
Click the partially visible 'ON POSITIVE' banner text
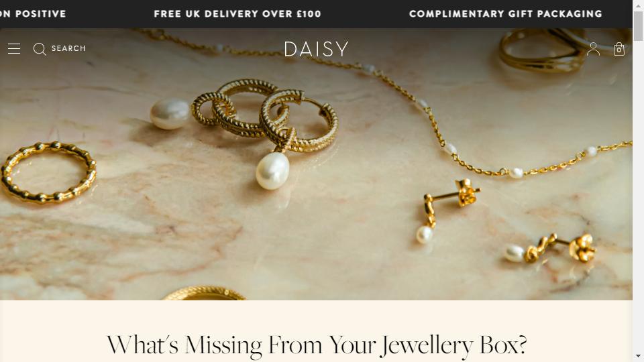(33, 14)
